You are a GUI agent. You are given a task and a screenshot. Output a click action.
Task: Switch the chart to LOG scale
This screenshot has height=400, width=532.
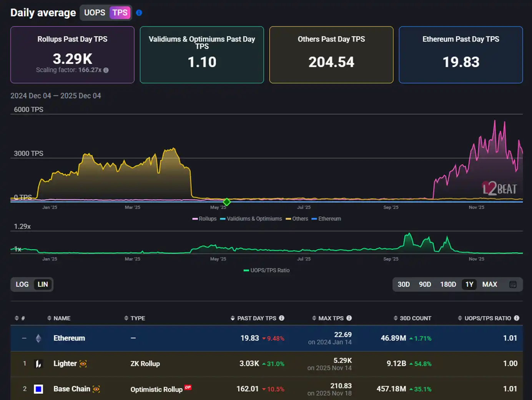(22, 285)
